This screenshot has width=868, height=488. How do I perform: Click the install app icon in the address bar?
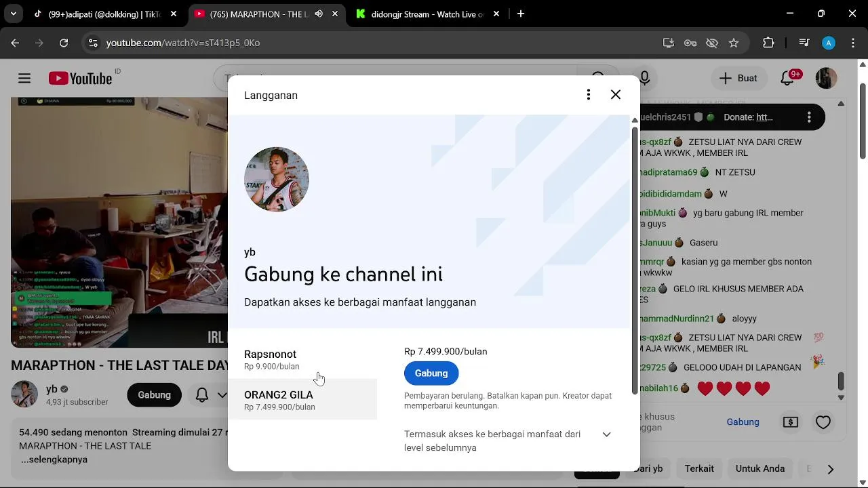[669, 43]
